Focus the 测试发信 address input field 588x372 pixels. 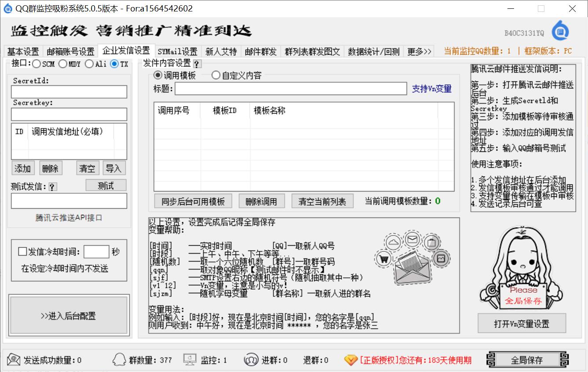point(69,201)
